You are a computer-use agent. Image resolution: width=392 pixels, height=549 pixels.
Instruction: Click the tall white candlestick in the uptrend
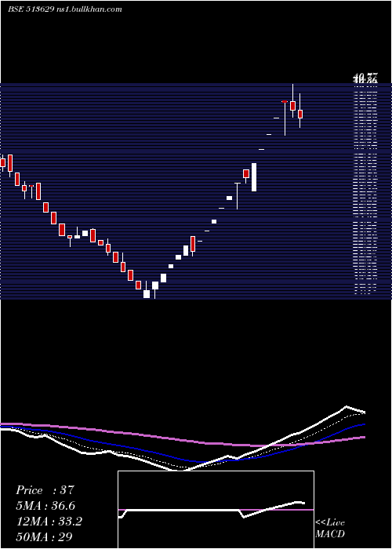click(x=254, y=177)
